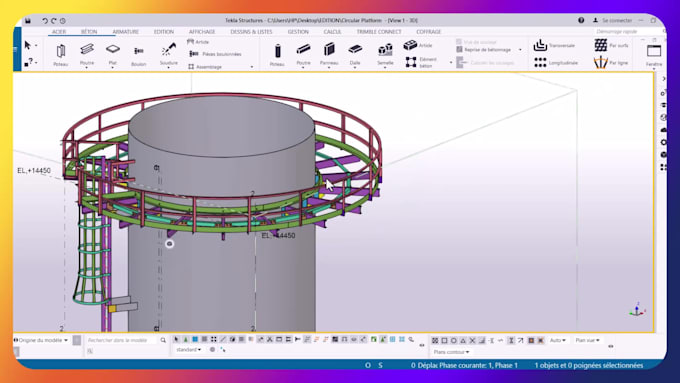The width and height of the screenshot is (680, 383).
Task: Open the Plan vue dropdown
Action: pyautogui.click(x=587, y=340)
